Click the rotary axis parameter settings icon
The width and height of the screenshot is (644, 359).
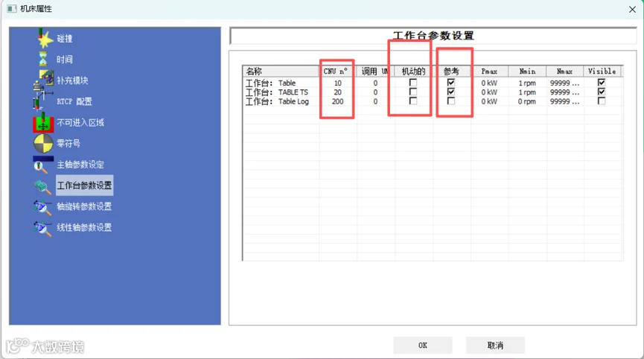pyautogui.click(x=42, y=207)
